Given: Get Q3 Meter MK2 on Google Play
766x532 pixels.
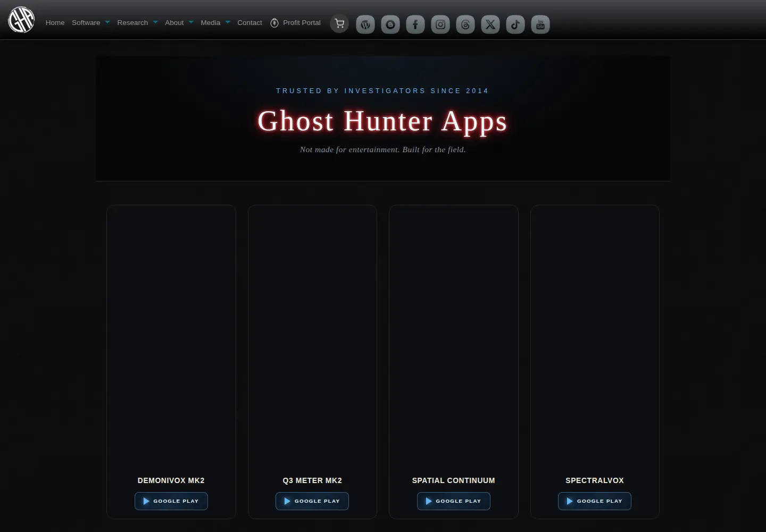Looking at the screenshot, I should tap(312, 501).
